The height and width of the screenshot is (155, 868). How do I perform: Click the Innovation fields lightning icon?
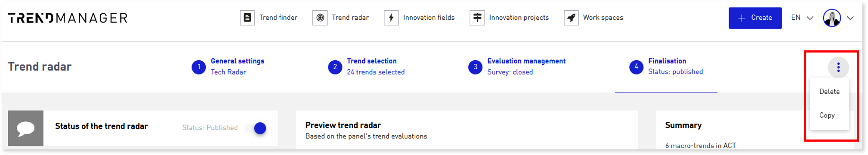pyautogui.click(x=391, y=18)
